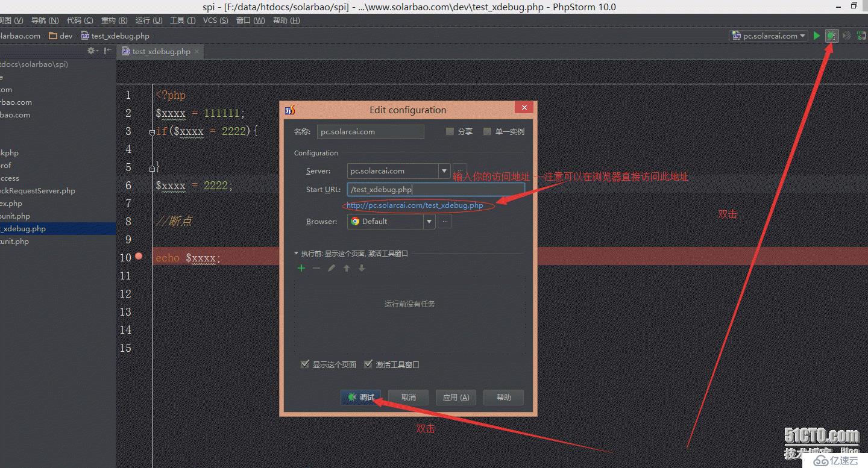Uncheck the 显示这个页面 checkbox
The image size is (868, 468).
click(305, 364)
